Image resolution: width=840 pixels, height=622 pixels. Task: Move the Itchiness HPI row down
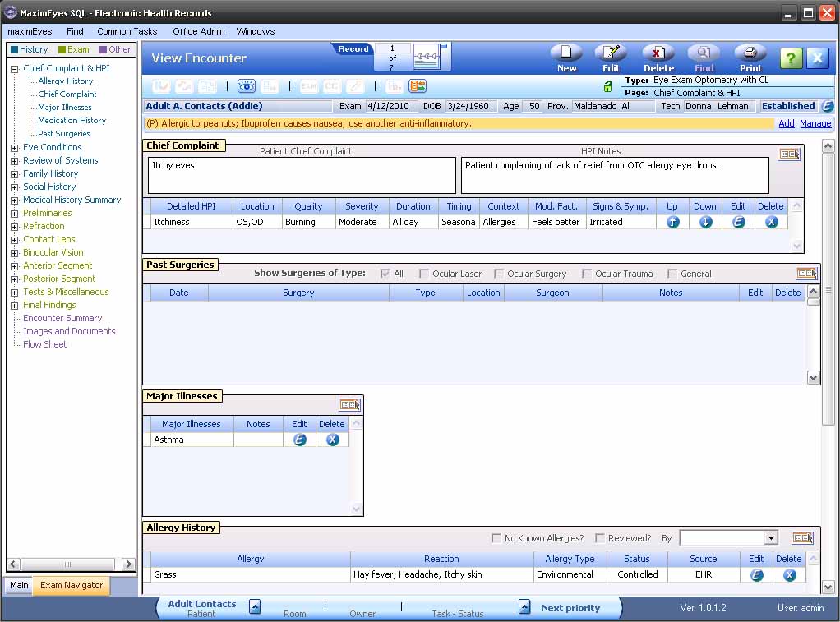pyautogui.click(x=705, y=222)
